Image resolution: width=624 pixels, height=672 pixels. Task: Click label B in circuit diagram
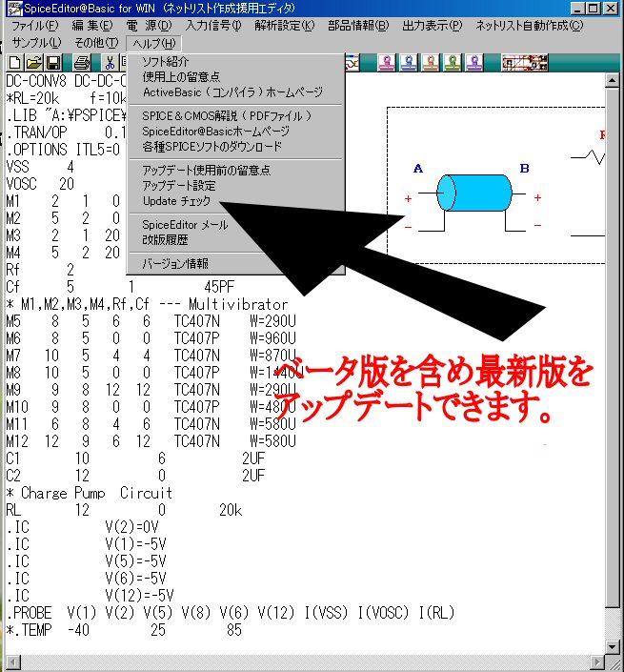[525, 169]
